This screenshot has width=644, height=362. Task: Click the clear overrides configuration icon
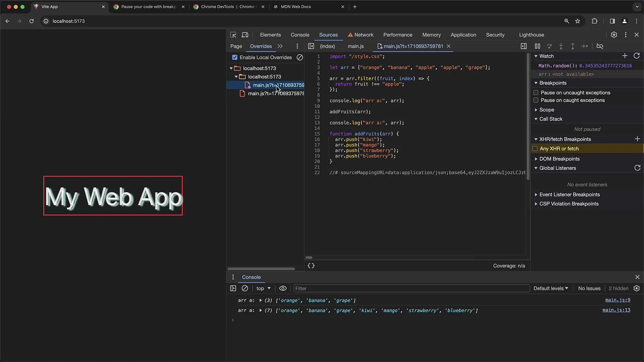click(x=300, y=57)
